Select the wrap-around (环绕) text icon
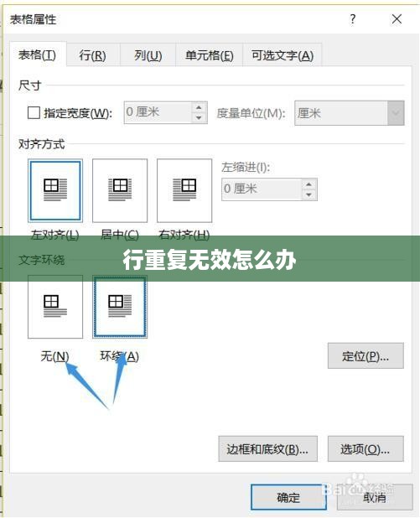The image size is (420, 518). click(120, 307)
